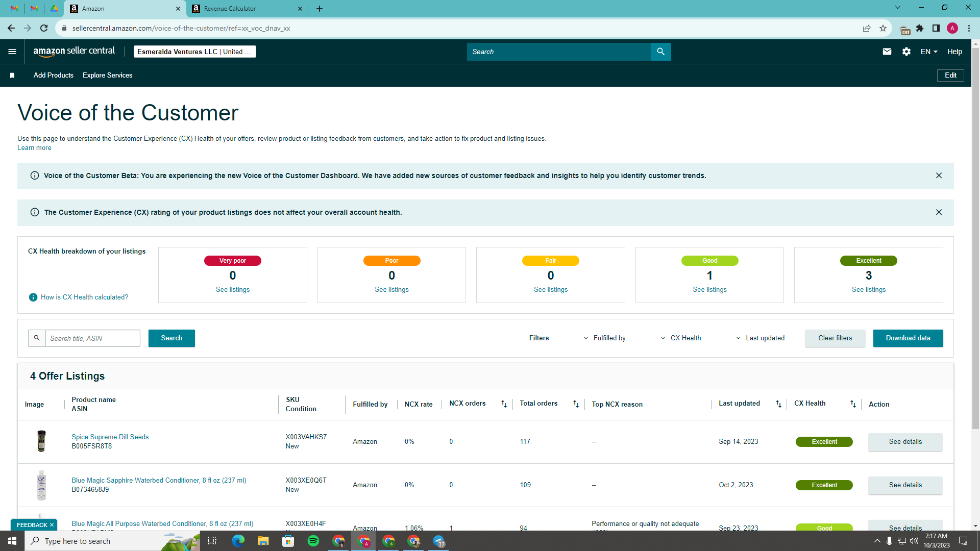Click the bookmark icon beside Add Products
The width and height of the screenshot is (980, 551).
12,76
